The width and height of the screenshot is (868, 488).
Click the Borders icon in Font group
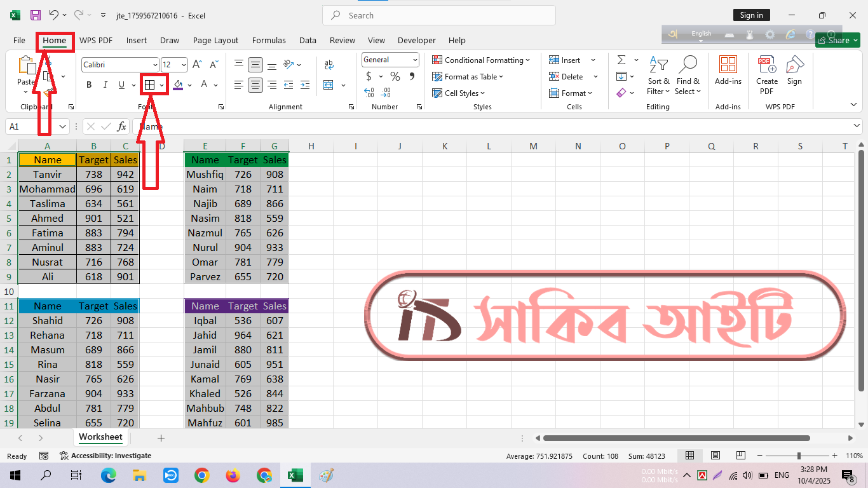tap(150, 85)
